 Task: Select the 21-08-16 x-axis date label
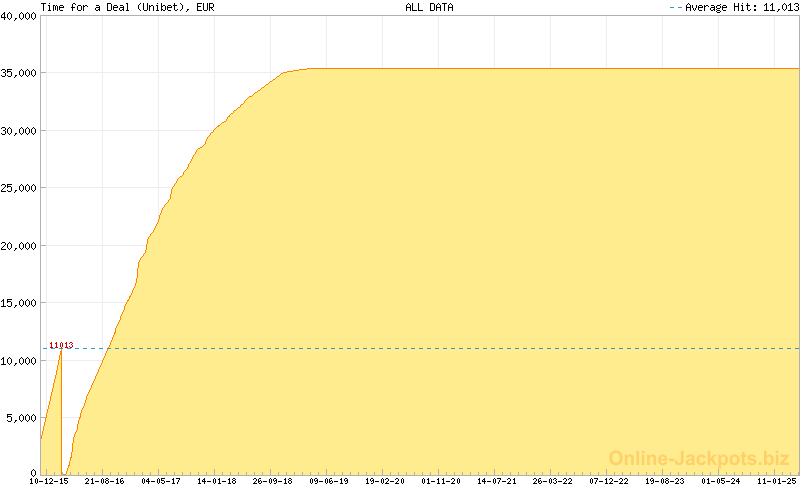(x=105, y=481)
